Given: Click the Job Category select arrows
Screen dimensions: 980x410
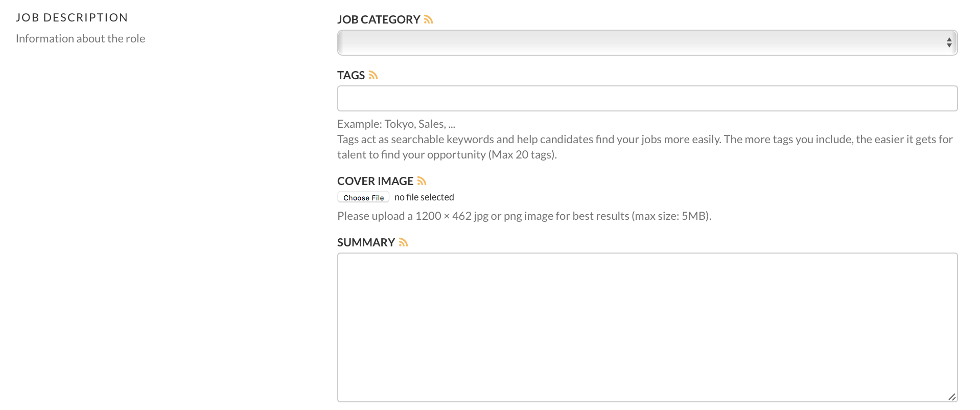Looking at the screenshot, I should point(949,42).
